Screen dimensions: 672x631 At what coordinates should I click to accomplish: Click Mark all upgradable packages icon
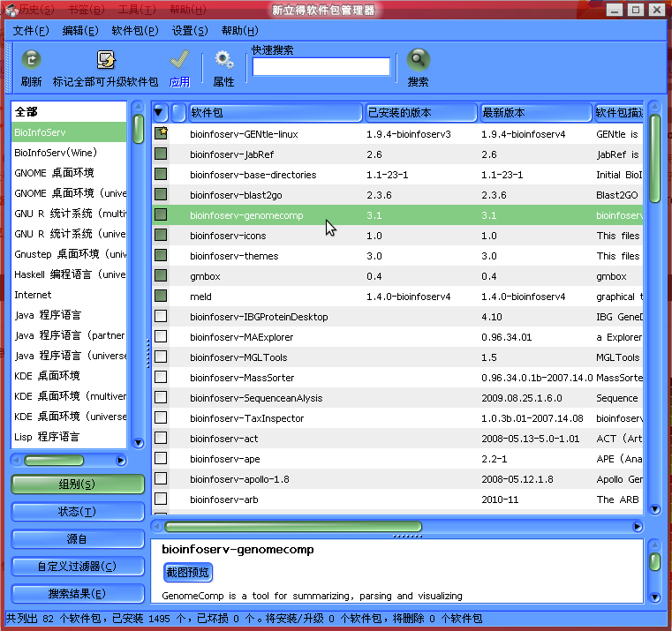105,59
